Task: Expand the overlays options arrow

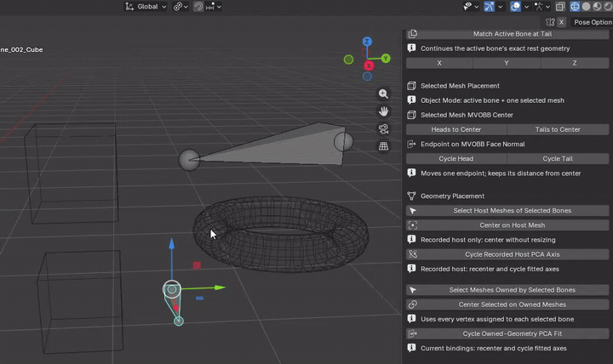Action: [x=526, y=7]
